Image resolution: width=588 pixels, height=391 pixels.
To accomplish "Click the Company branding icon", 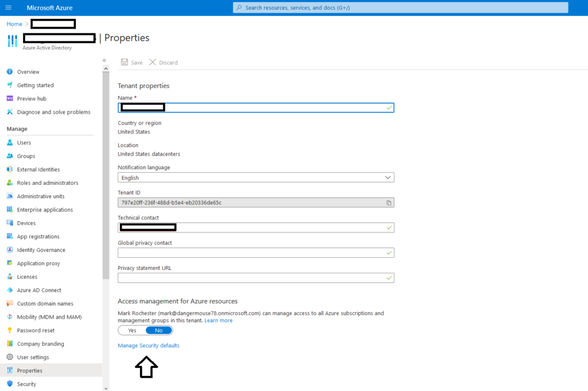I will [x=10, y=344].
